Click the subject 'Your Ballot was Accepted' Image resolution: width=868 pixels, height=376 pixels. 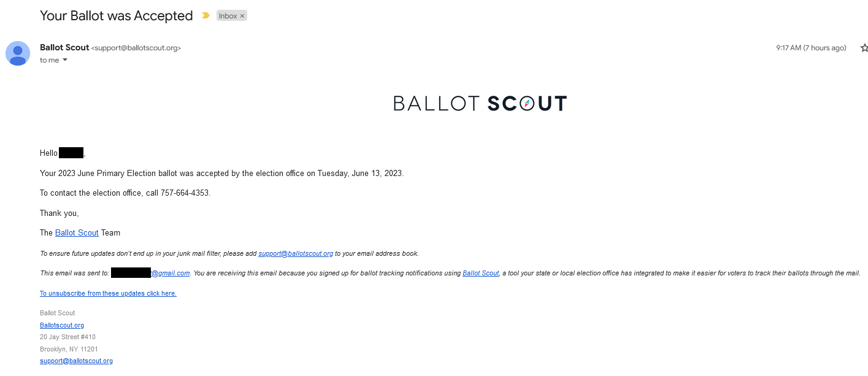(x=117, y=16)
